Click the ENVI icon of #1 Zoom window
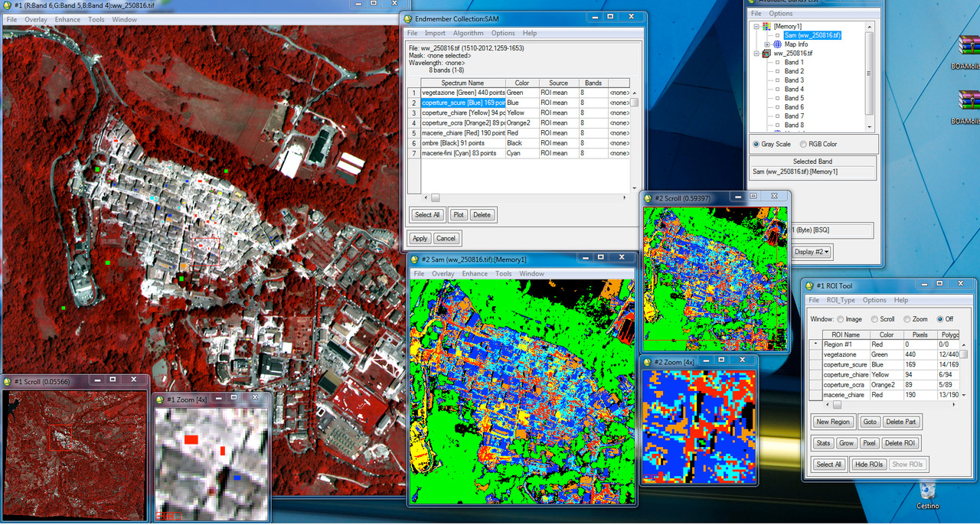The width and height of the screenshot is (980, 525). (158, 399)
